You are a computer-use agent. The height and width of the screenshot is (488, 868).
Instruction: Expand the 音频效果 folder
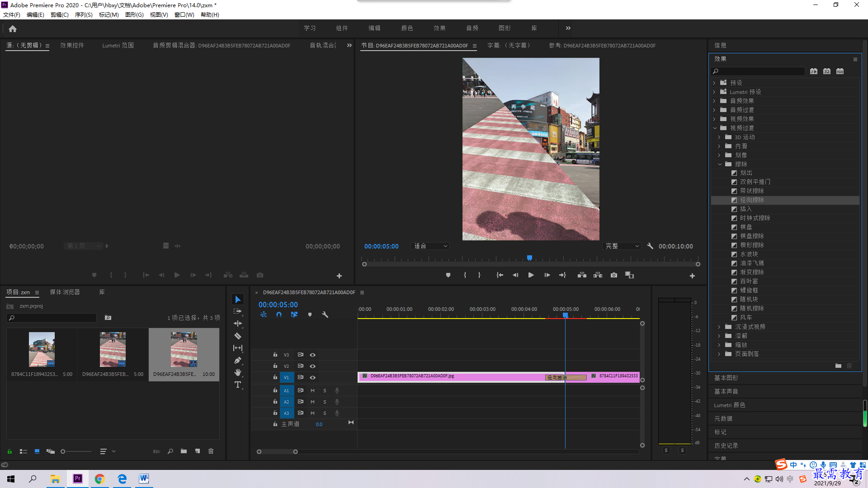pos(714,101)
